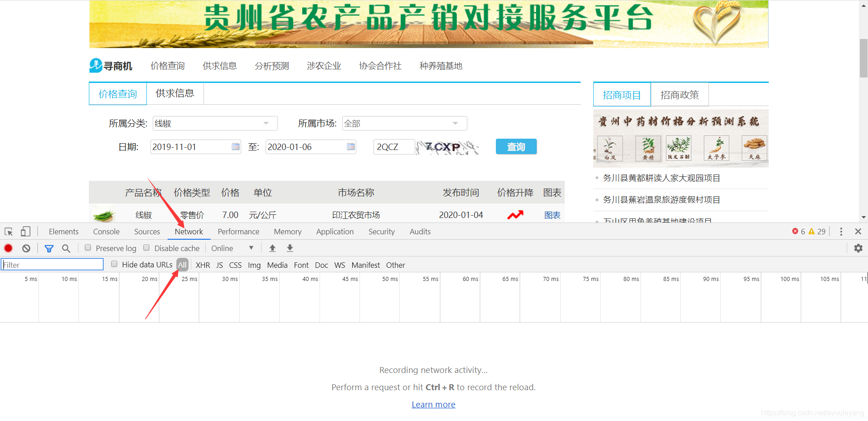Filter requests by Font type
This screenshot has height=421, width=868.
point(301,265)
